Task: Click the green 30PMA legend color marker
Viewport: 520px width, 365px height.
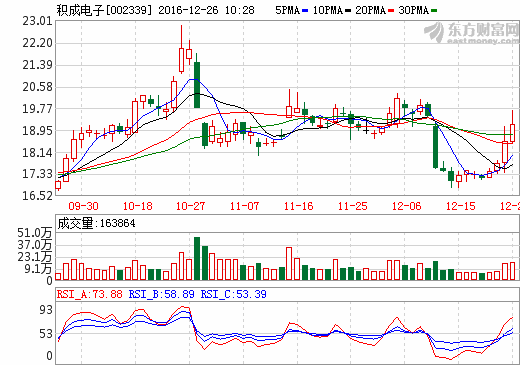Action: point(434,10)
